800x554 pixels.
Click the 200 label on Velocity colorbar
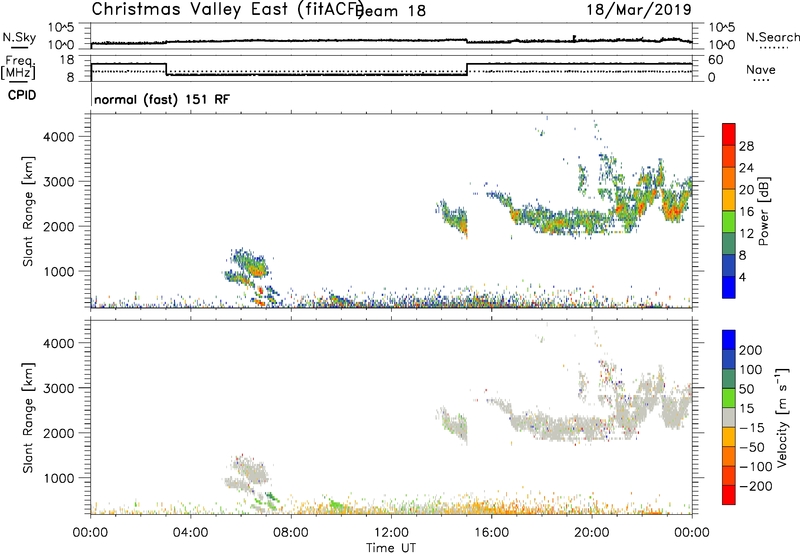coord(751,350)
